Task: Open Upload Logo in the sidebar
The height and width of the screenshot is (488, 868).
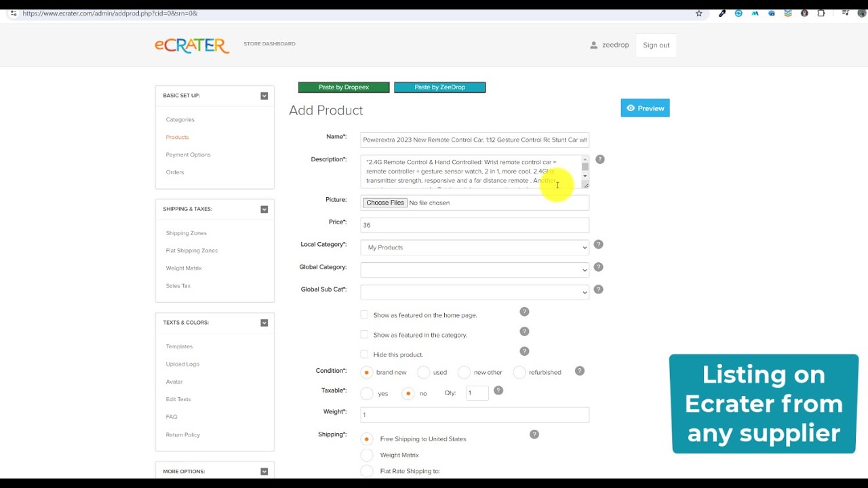Action: (182, 364)
